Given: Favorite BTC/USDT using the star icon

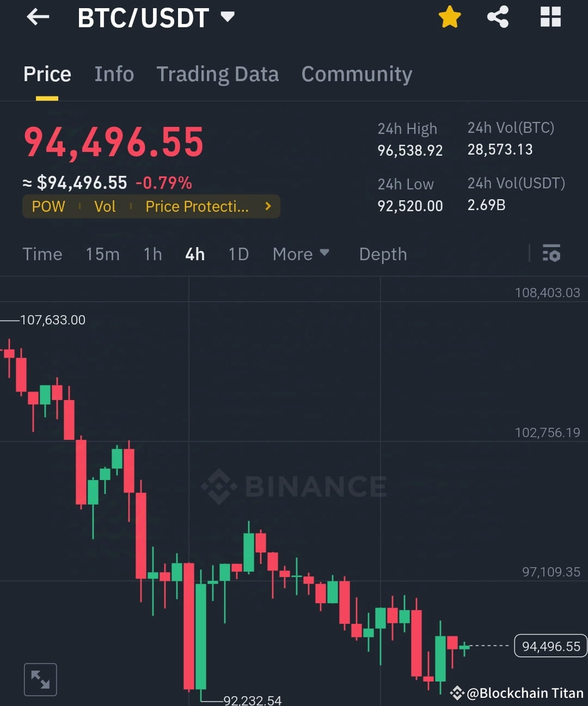Looking at the screenshot, I should click(x=450, y=16).
